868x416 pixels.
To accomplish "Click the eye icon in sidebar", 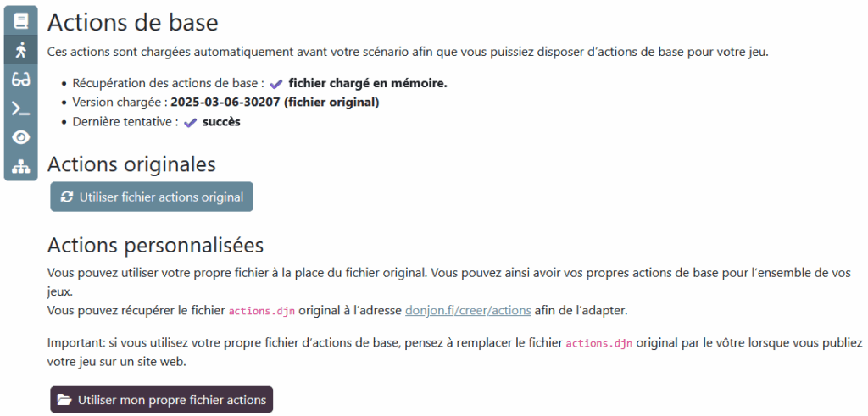I will click(21, 137).
